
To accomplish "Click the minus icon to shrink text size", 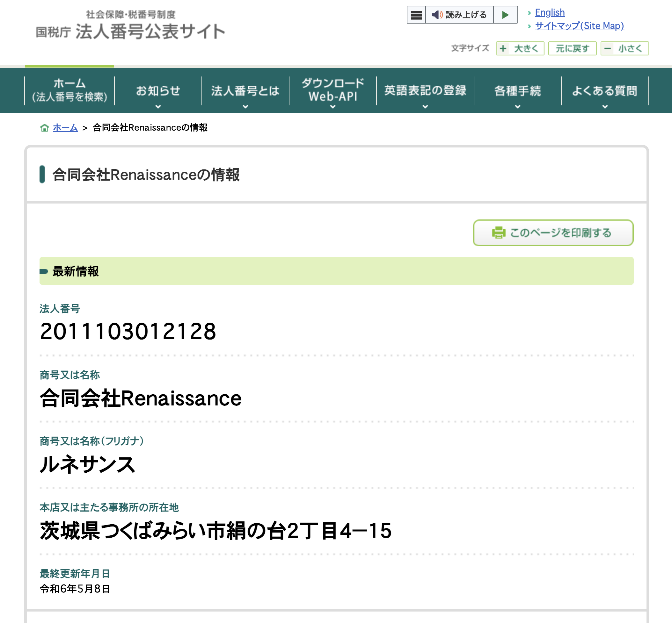I will [x=608, y=48].
